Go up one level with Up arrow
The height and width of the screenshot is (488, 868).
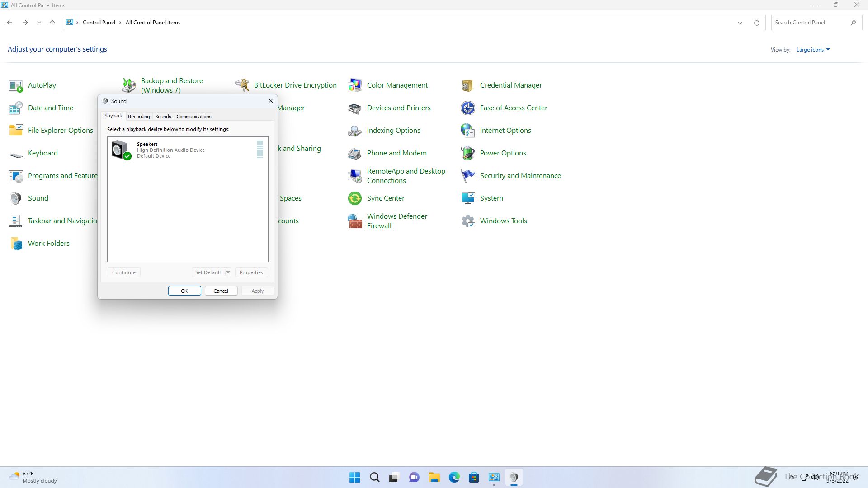click(52, 23)
